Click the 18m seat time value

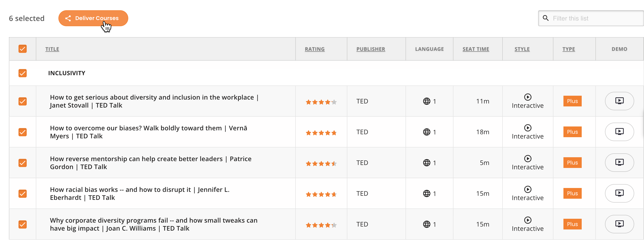click(482, 132)
